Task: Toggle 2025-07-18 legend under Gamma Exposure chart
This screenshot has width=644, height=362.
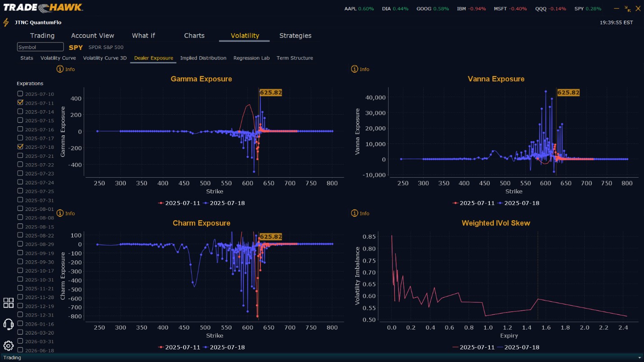Action: 224,203
